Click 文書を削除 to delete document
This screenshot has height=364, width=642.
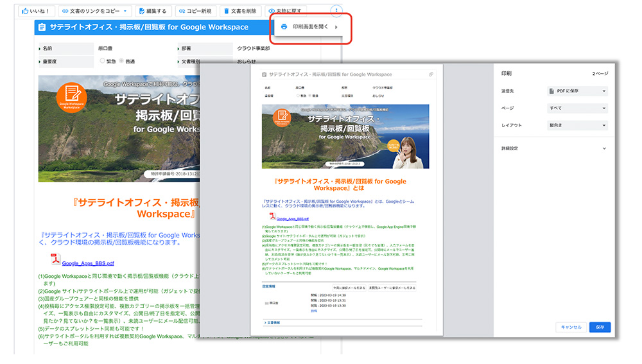point(240,11)
